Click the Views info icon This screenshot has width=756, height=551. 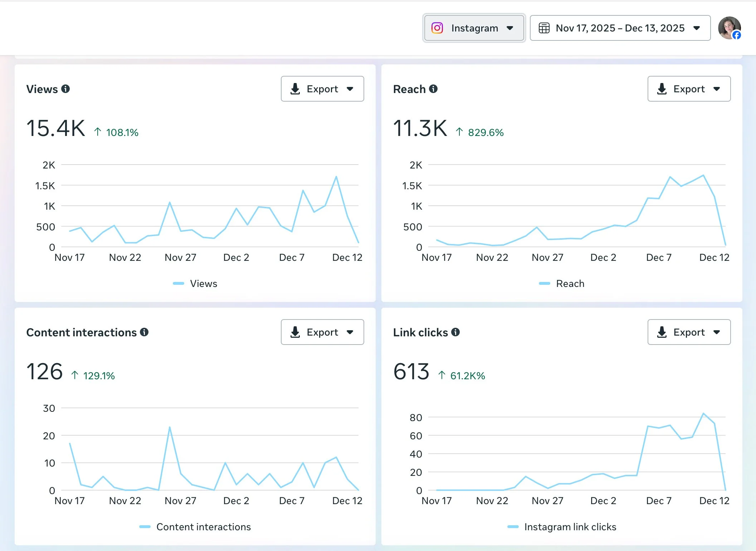point(65,89)
